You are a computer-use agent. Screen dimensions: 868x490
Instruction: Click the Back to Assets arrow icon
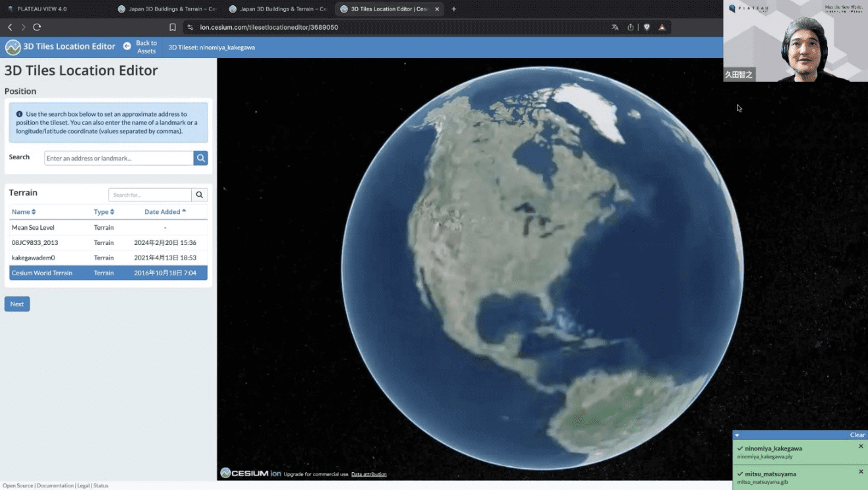[127, 46]
